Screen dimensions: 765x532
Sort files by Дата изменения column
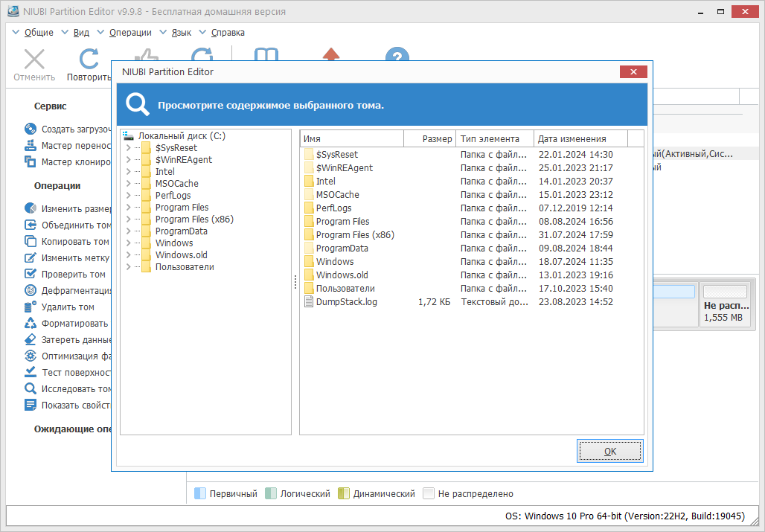(x=580, y=139)
